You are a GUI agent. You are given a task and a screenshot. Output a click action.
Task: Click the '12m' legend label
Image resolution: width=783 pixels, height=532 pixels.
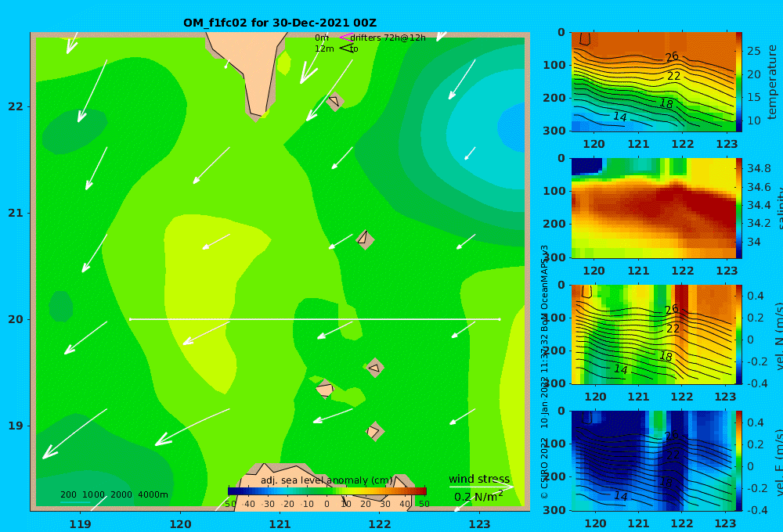pyautogui.click(x=324, y=49)
